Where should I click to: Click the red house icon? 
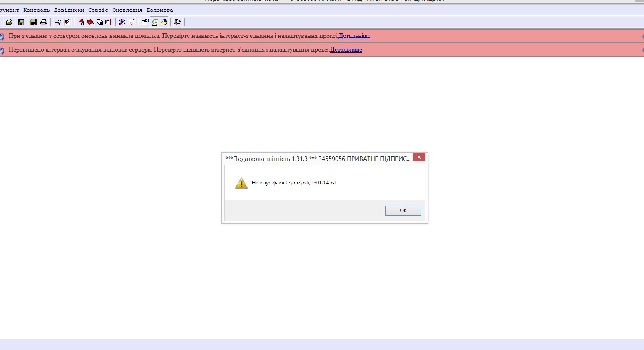(x=81, y=22)
